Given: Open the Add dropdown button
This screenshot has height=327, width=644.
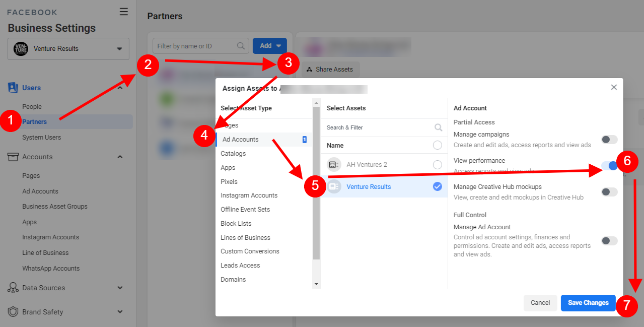Looking at the screenshot, I should click(x=270, y=46).
